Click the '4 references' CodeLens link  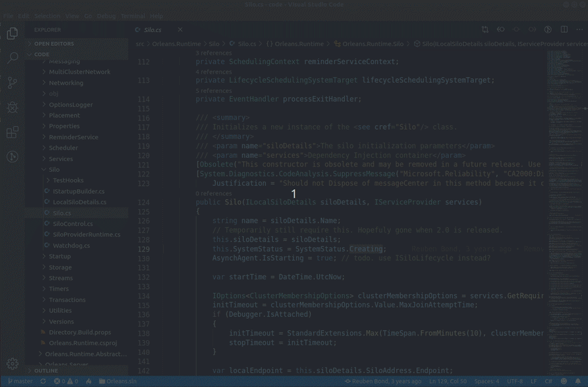(213, 72)
